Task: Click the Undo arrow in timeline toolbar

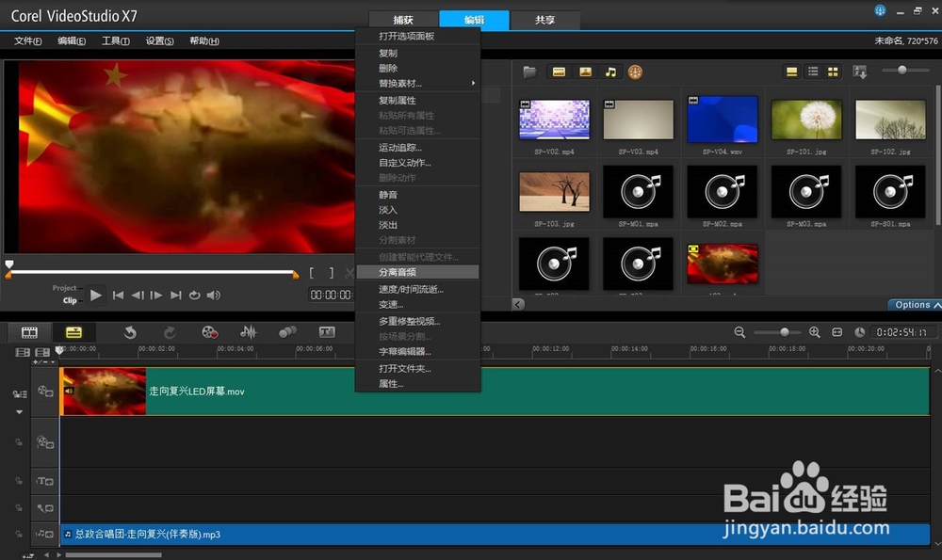Action: 130,332
